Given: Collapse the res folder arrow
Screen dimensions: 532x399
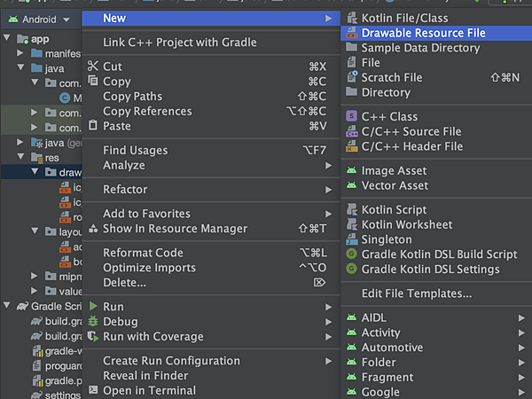Looking at the screenshot, I should [x=20, y=156].
